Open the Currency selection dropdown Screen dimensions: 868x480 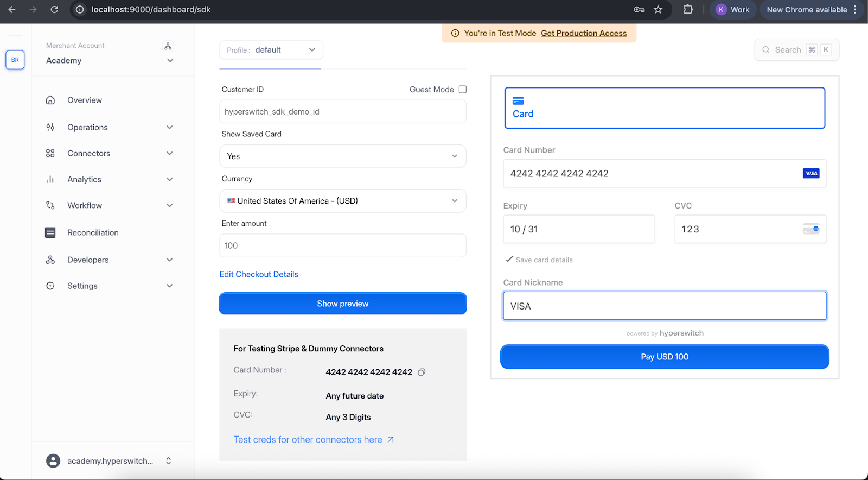pos(342,201)
